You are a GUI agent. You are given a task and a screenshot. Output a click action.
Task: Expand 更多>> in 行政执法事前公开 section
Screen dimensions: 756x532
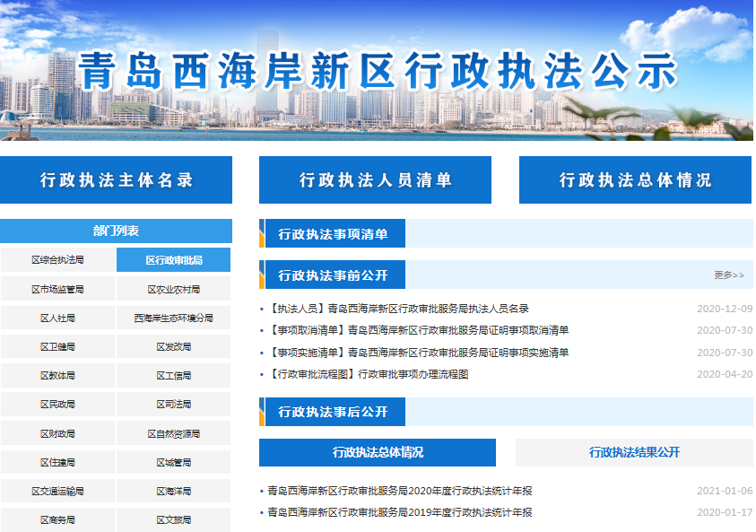point(728,275)
